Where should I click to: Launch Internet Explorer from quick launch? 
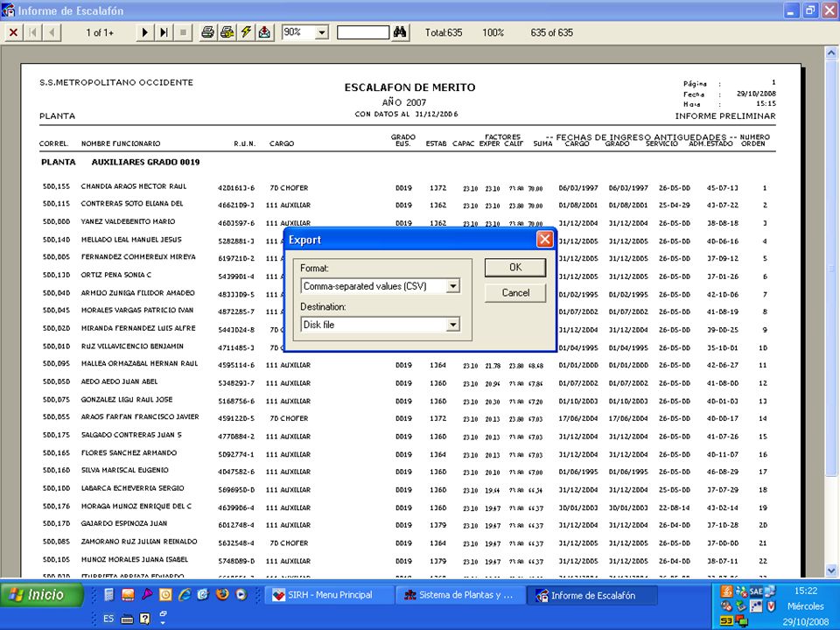point(185,595)
